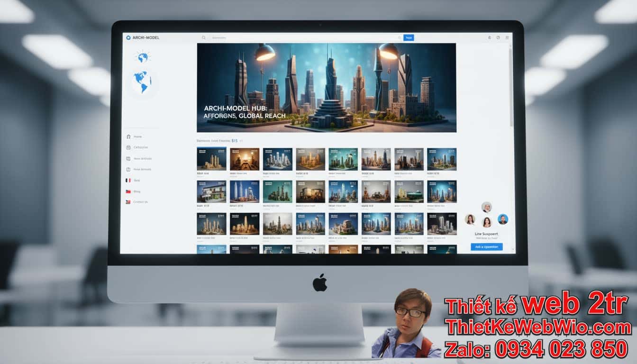Select the Czech flag language option
Viewport: 637px width, 364px height.
coord(127,191)
